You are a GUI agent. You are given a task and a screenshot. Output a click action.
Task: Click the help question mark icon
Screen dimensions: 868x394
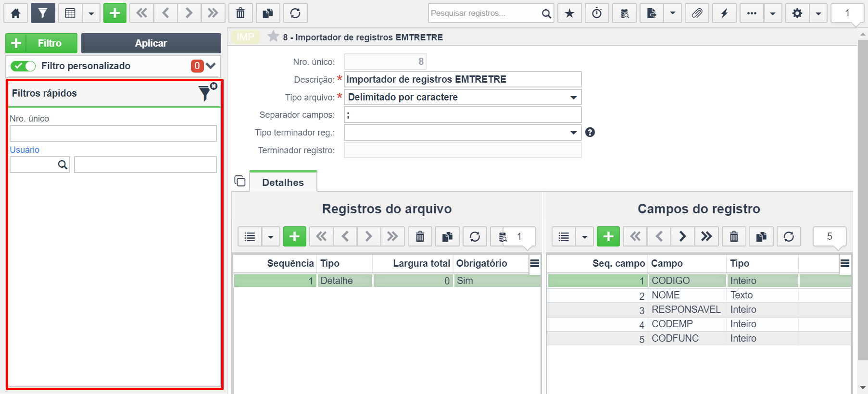pyautogui.click(x=590, y=132)
